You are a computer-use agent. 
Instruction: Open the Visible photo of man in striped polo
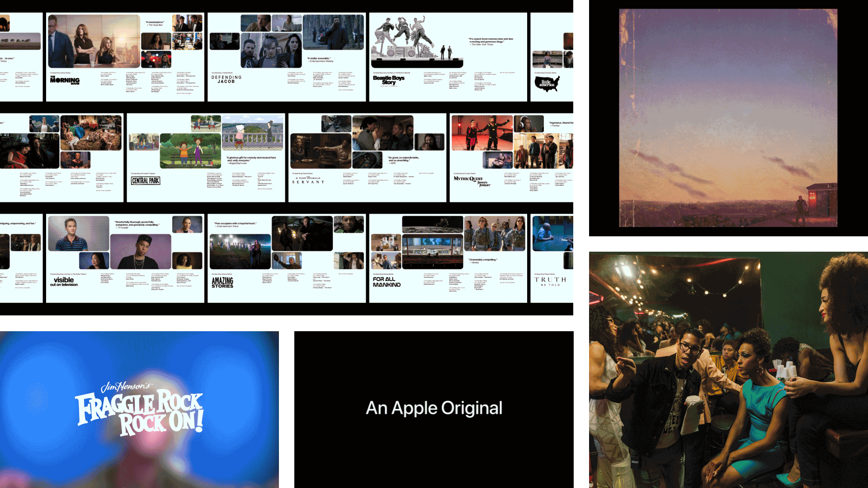79,234
